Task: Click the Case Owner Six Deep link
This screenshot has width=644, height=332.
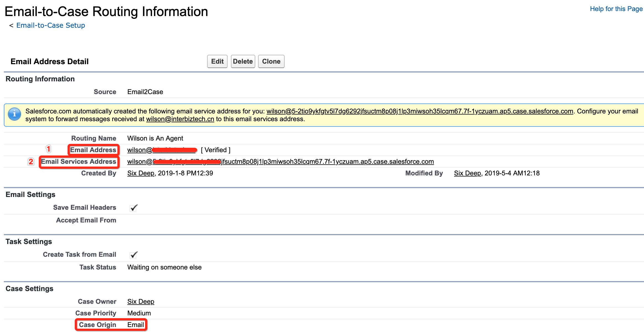Action: coord(140,301)
